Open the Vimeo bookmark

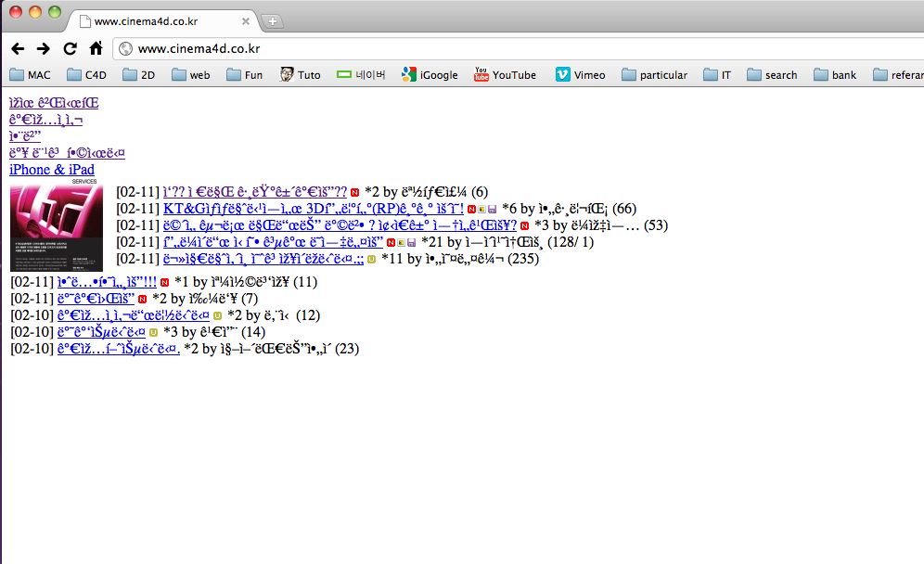581,75
